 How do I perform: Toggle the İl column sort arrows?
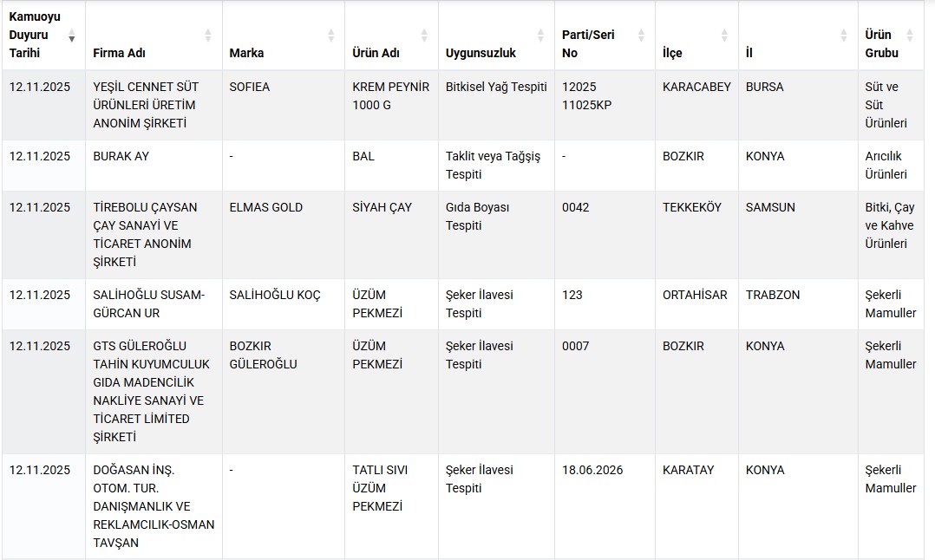[x=844, y=36]
